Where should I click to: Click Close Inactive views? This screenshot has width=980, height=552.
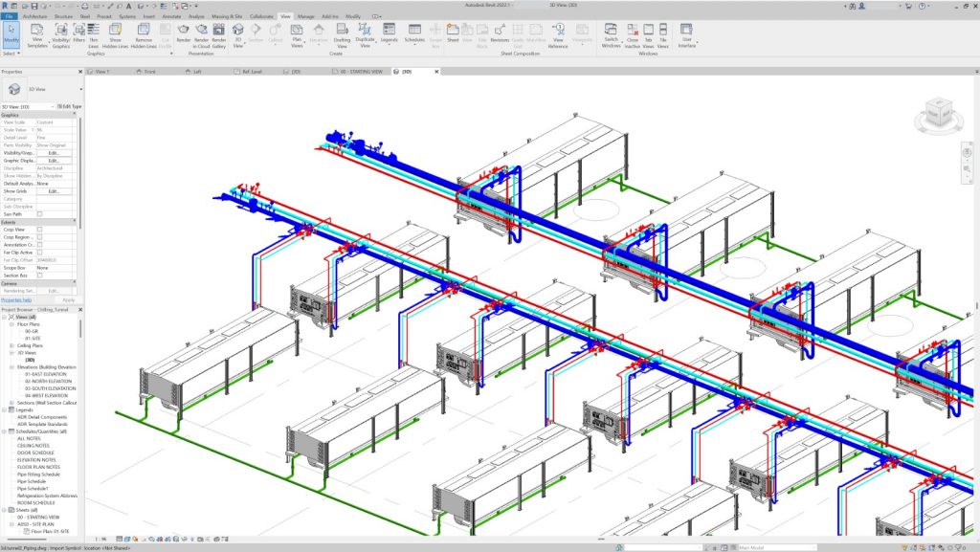pyautogui.click(x=633, y=35)
